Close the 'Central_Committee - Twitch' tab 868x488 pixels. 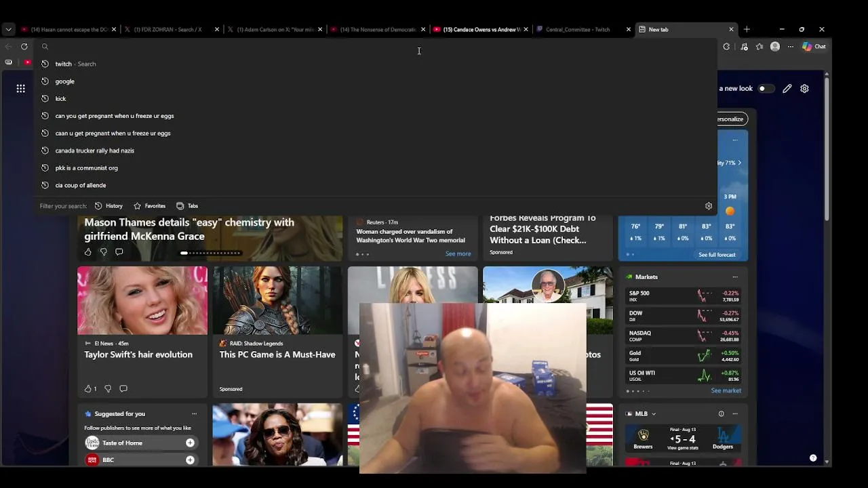pyautogui.click(x=629, y=29)
